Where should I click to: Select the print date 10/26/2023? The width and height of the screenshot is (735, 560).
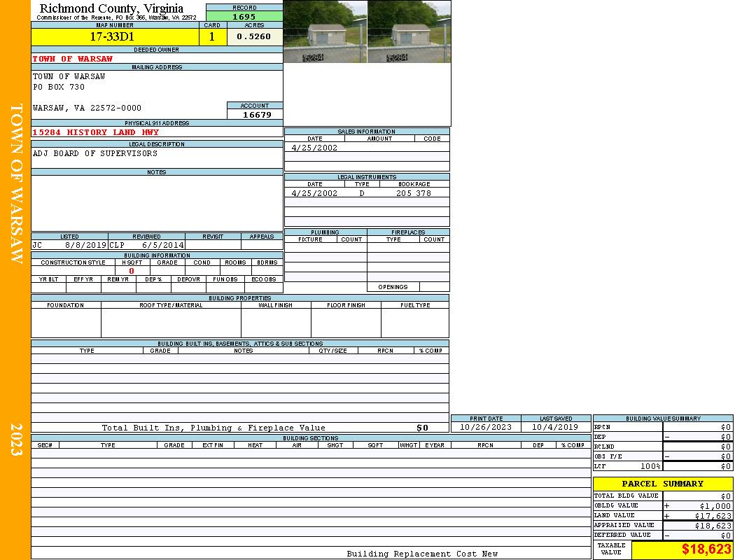485,427
